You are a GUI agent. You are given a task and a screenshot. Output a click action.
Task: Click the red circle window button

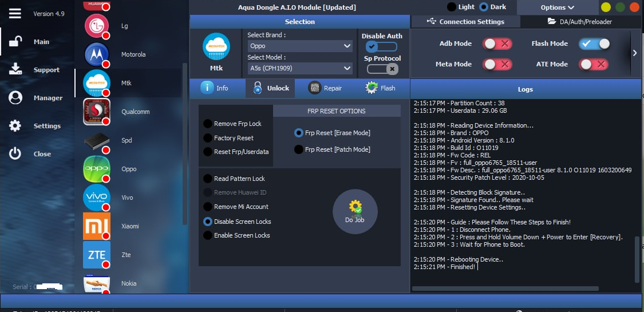click(x=634, y=7)
